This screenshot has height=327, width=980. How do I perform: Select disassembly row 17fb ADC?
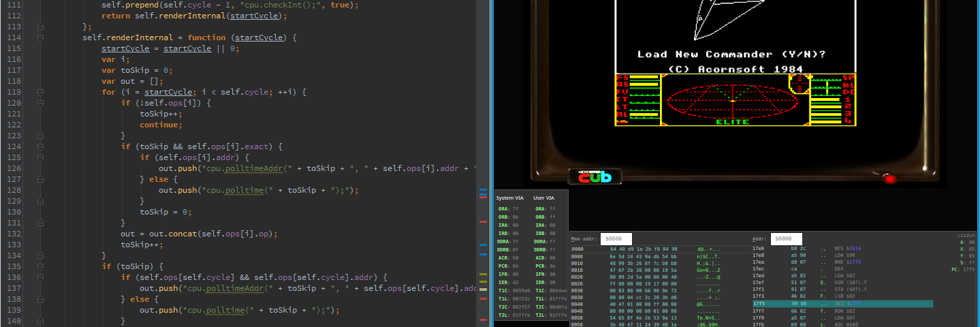[x=842, y=324]
